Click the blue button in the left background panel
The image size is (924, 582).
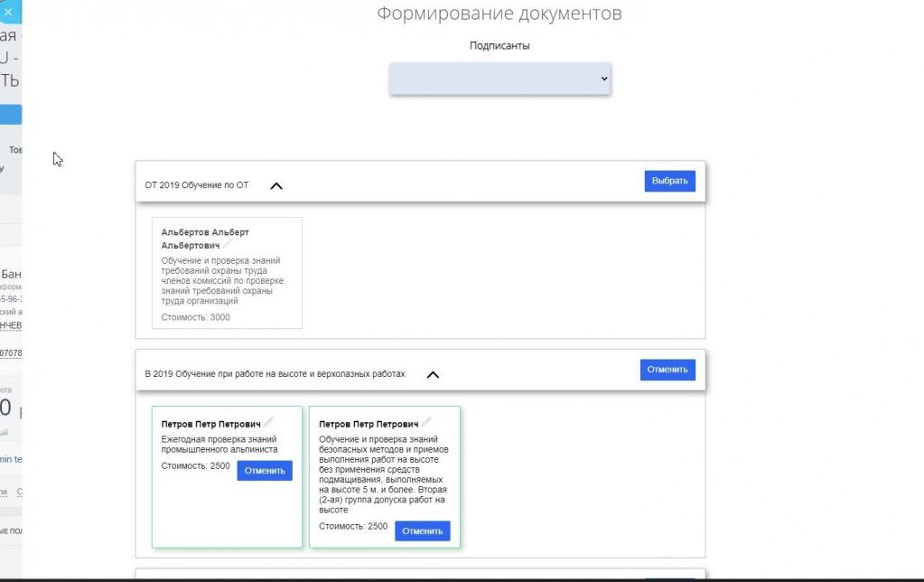[10, 115]
